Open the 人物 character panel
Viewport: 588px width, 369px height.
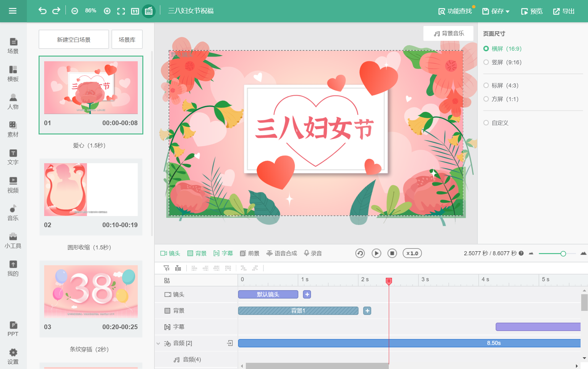(13, 101)
